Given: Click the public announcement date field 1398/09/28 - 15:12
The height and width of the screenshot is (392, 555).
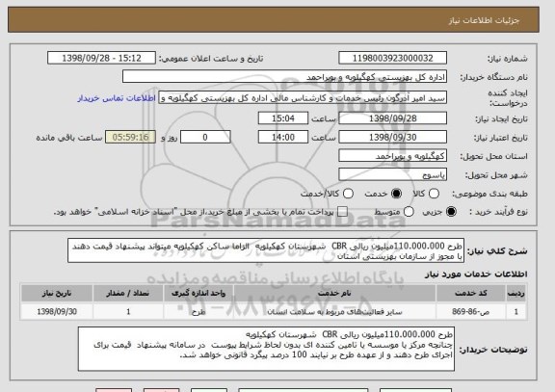Looking at the screenshot, I should point(101,58).
